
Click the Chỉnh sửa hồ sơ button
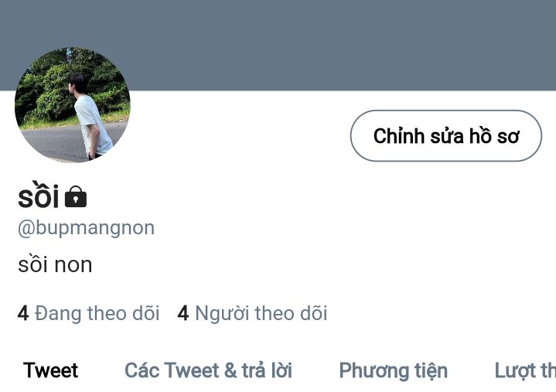[445, 136]
